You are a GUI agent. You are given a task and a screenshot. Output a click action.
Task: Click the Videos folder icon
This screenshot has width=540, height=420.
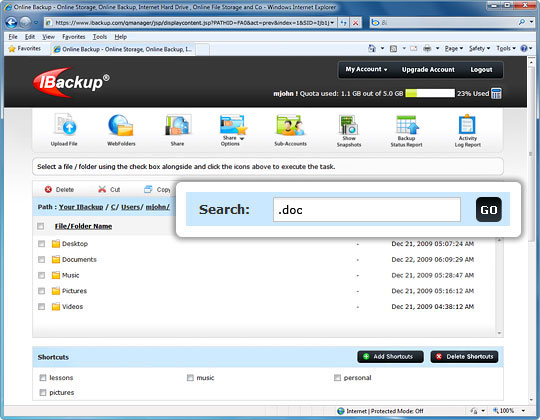tap(56, 306)
